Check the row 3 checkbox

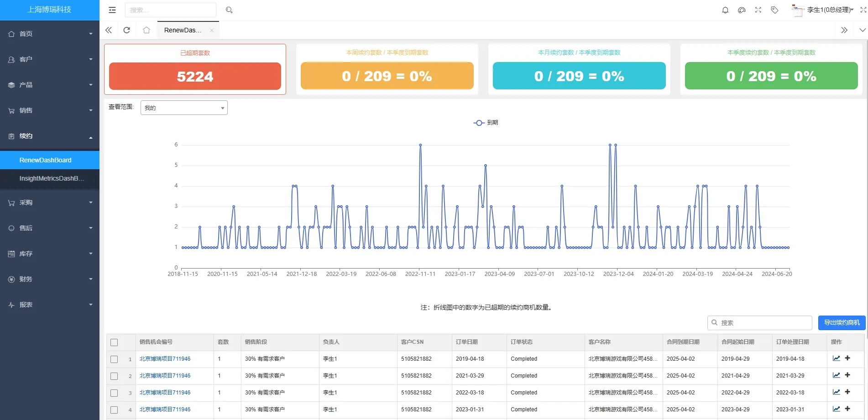click(x=114, y=393)
